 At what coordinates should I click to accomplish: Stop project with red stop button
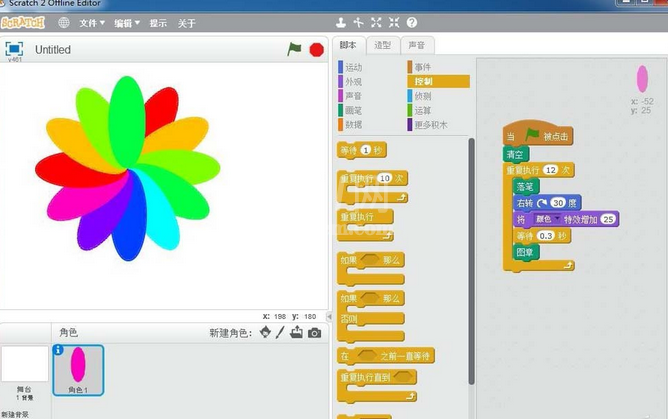[x=317, y=50]
